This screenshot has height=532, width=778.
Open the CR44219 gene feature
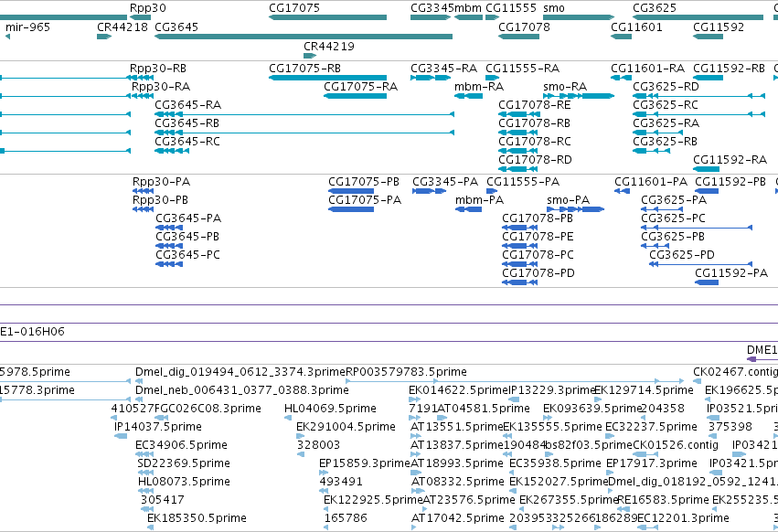point(310,56)
